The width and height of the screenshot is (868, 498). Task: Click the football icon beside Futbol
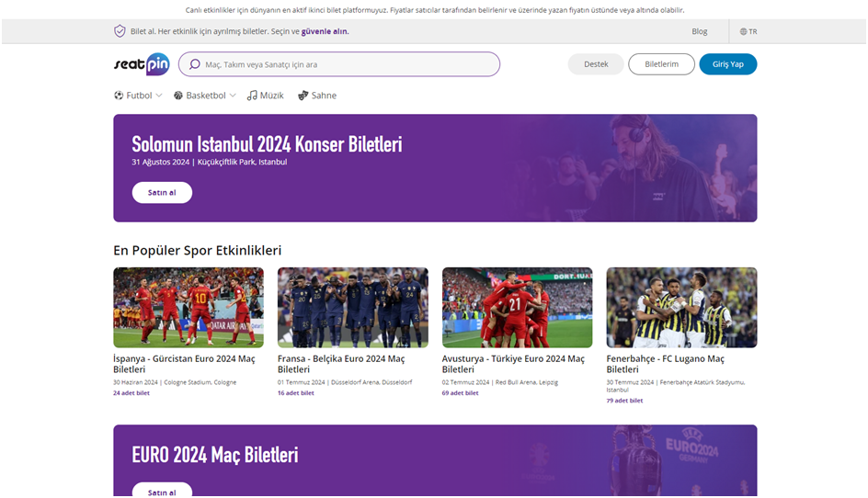click(119, 96)
